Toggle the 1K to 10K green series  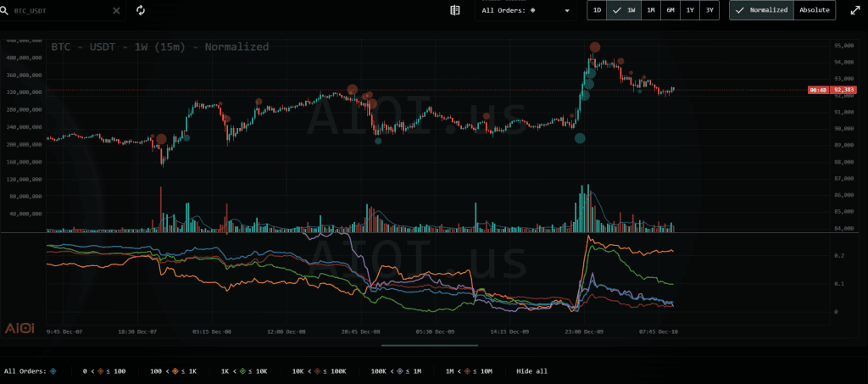click(243, 371)
